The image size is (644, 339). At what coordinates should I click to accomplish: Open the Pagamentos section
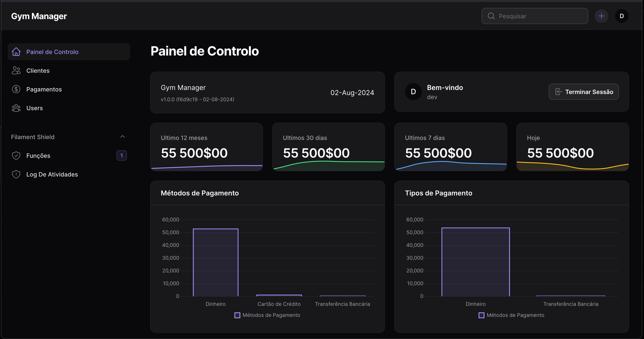(x=69, y=89)
